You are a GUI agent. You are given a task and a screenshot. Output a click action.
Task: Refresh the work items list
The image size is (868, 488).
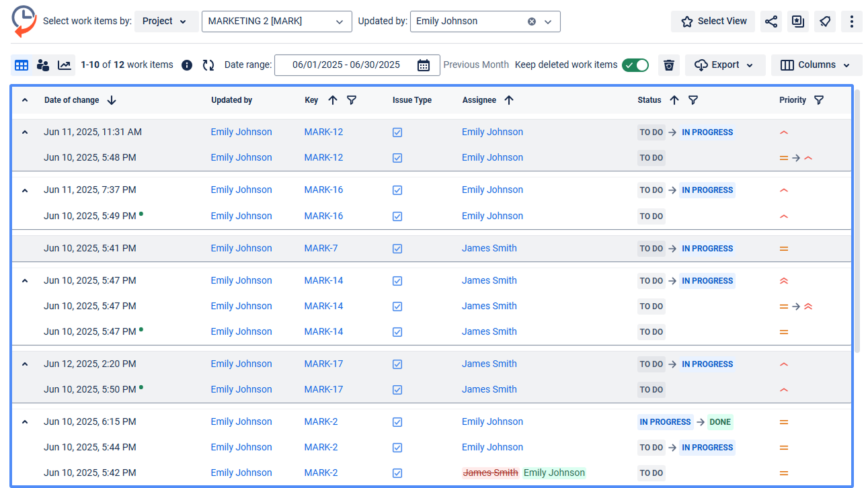pos(208,65)
